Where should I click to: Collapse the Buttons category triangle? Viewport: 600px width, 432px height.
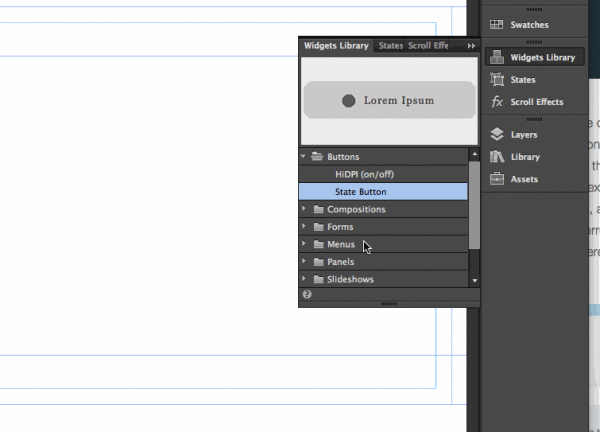[x=303, y=156]
